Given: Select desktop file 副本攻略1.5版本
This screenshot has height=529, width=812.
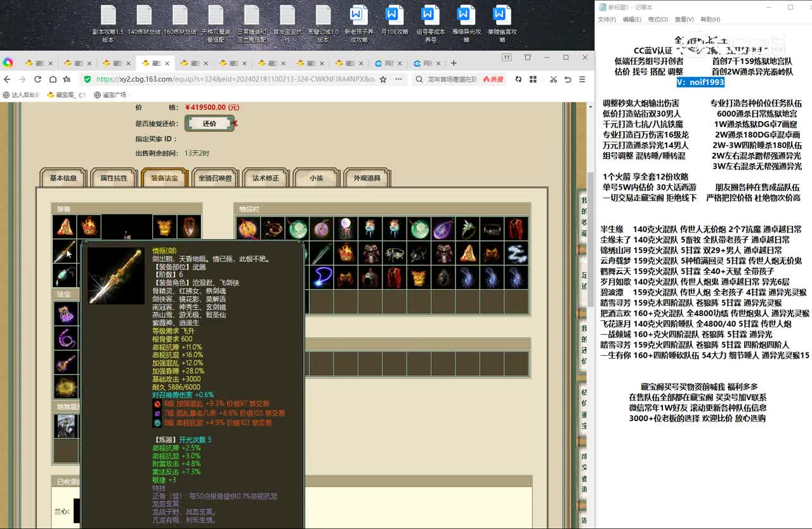Looking at the screenshot, I should [x=108, y=24].
